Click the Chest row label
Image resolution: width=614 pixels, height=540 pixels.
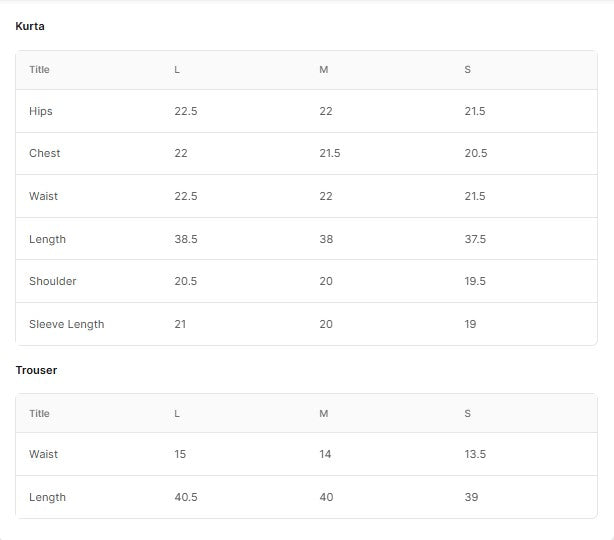click(44, 153)
